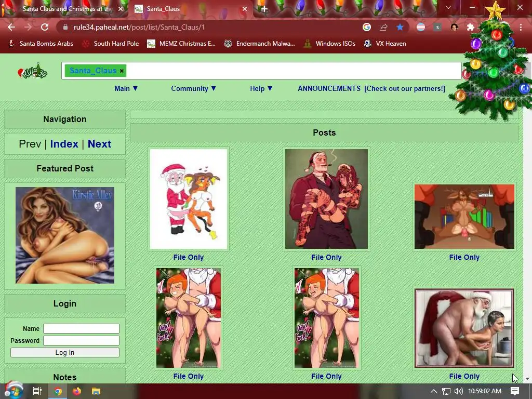Expand the Main dropdown menu
The height and width of the screenshot is (399, 532).
pos(126,88)
